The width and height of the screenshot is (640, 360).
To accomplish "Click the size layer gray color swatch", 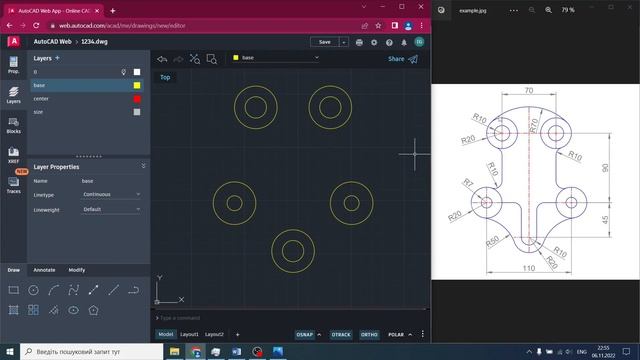I will [x=137, y=112].
